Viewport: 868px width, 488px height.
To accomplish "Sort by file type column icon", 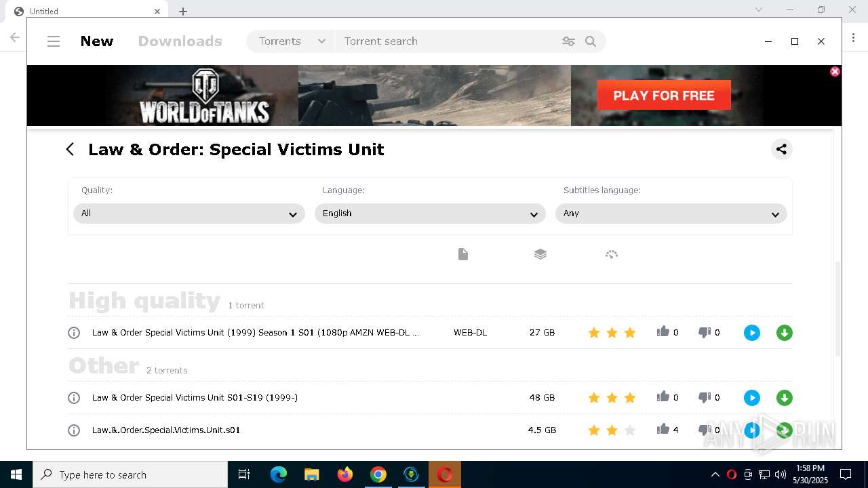I will pyautogui.click(x=463, y=254).
